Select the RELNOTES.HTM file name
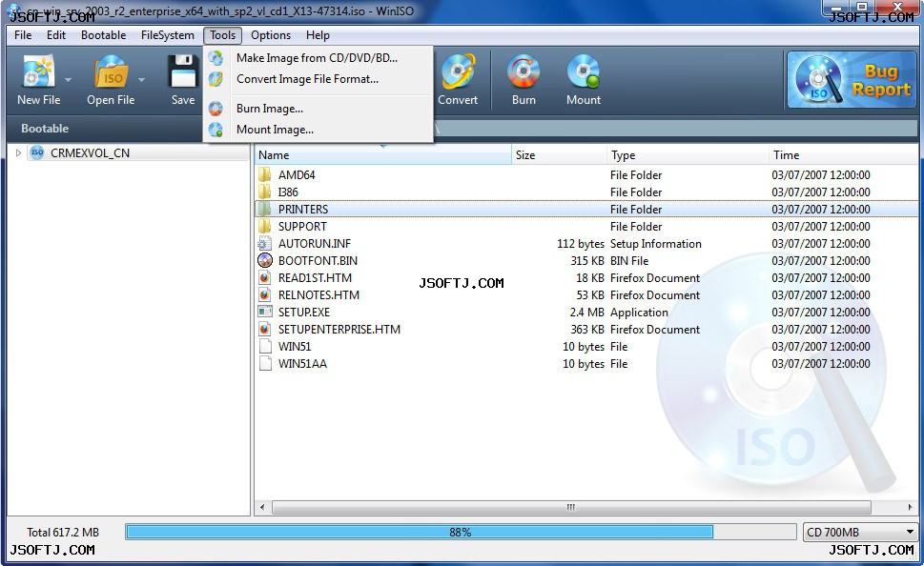924x566 pixels. [318, 295]
